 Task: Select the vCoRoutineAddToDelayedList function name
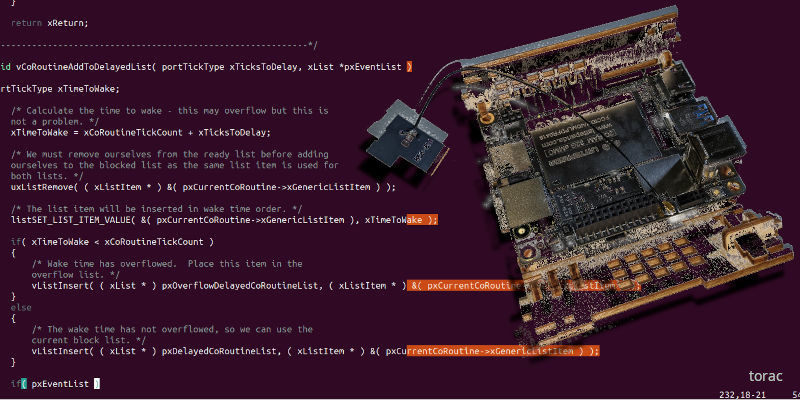[x=84, y=67]
